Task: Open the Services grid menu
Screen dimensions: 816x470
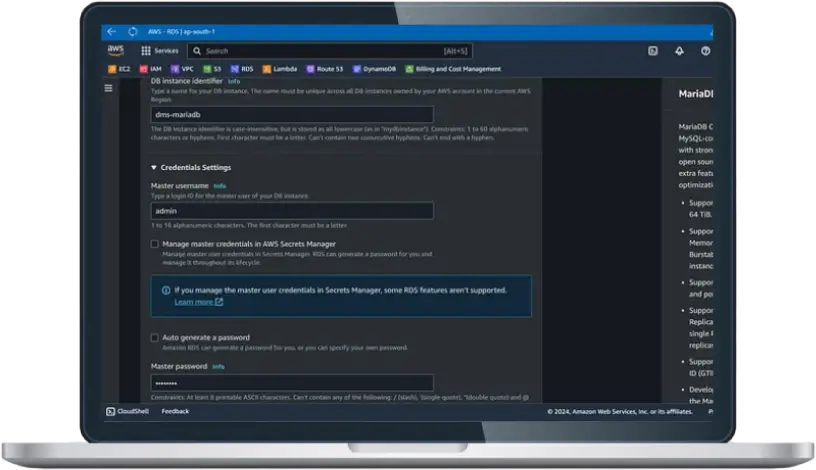Action: click(160, 50)
